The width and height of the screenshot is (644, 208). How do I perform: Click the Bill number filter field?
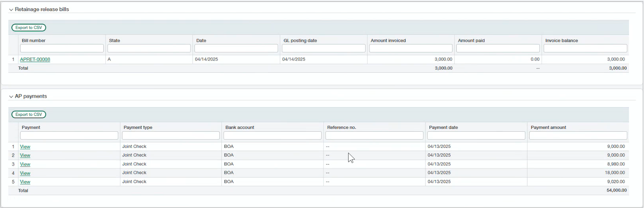click(62, 48)
